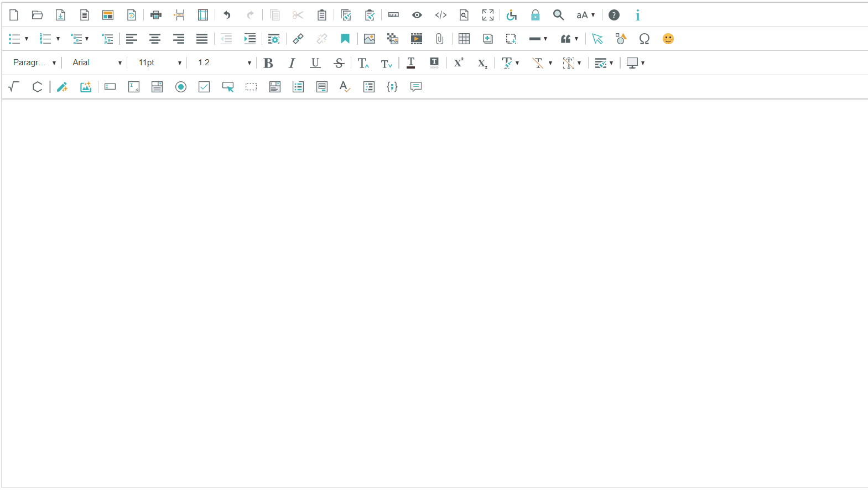Open the Paragraph format dropdown
The width and height of the screenshot is (868, 490).
coord(34,63)
